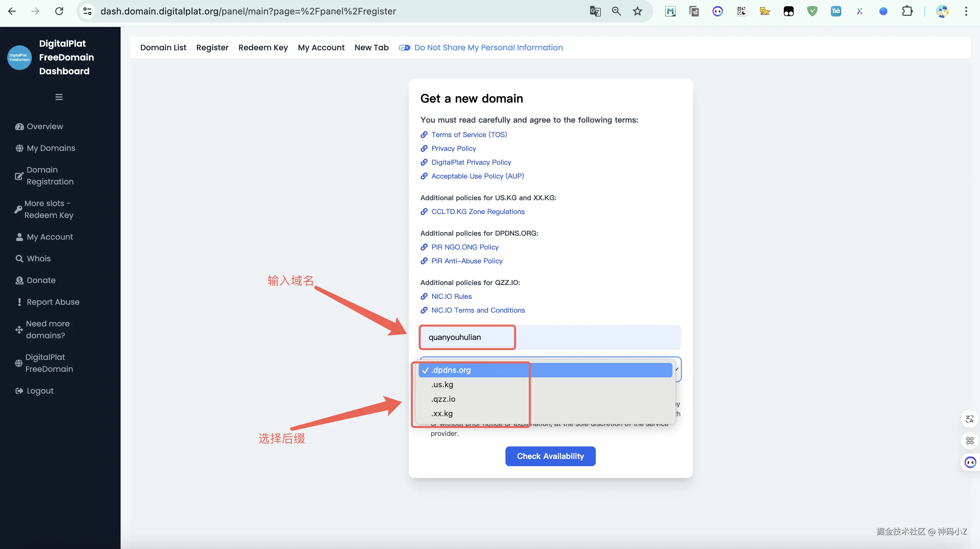Click the domain name input field

click(550, 337)
